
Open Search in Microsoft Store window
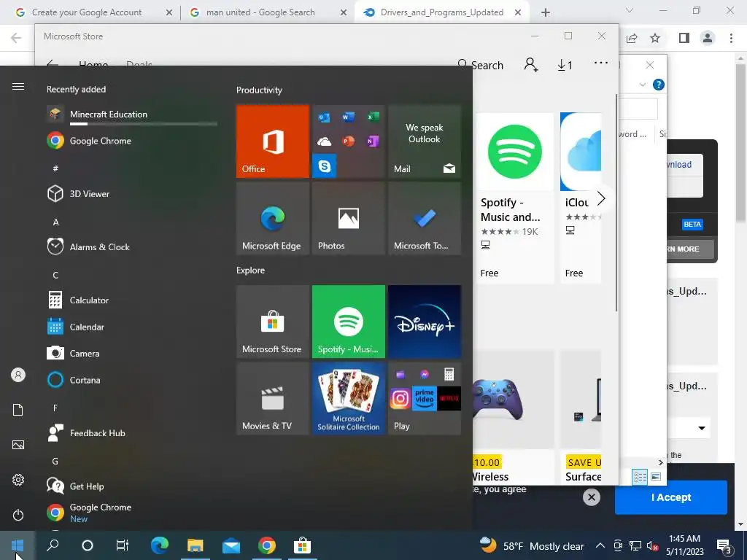click(x=480, y=65)
